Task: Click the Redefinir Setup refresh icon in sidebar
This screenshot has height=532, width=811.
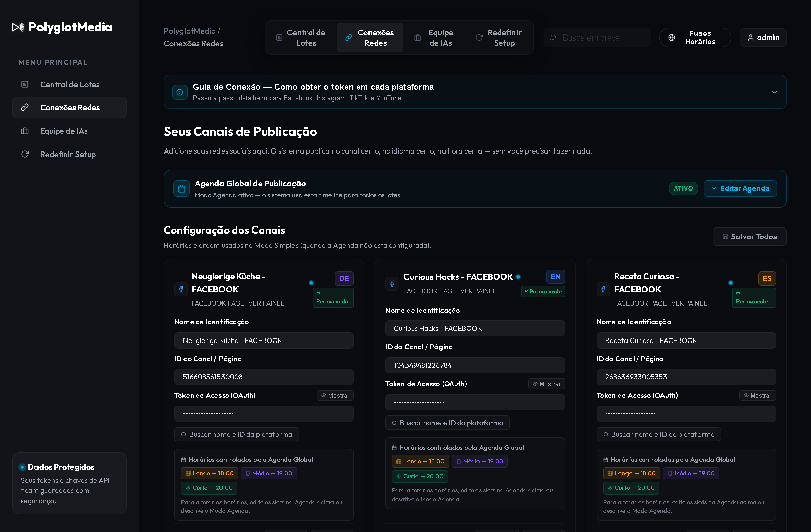Action: (25, 154)
